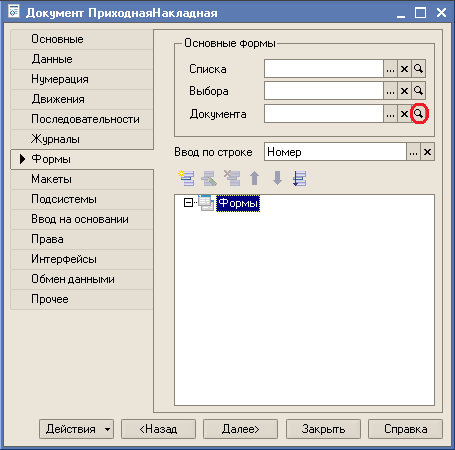Open the Действия dropdown menu
This screenshot has width=455, height=450.
click(x=76, y=429)
